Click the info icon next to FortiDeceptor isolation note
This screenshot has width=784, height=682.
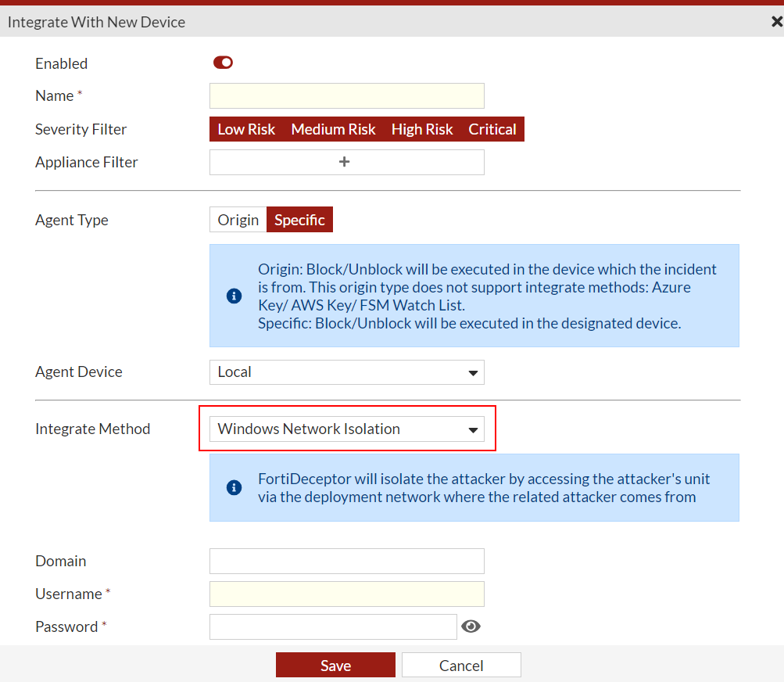[232, 487]
